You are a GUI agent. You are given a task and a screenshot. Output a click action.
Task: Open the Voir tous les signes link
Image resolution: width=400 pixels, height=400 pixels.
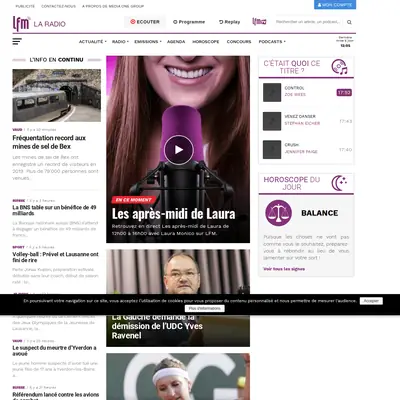[284, 269]
